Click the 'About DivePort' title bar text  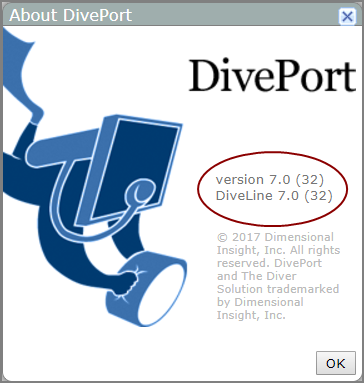pyautogui.click(x=71, y=15)
